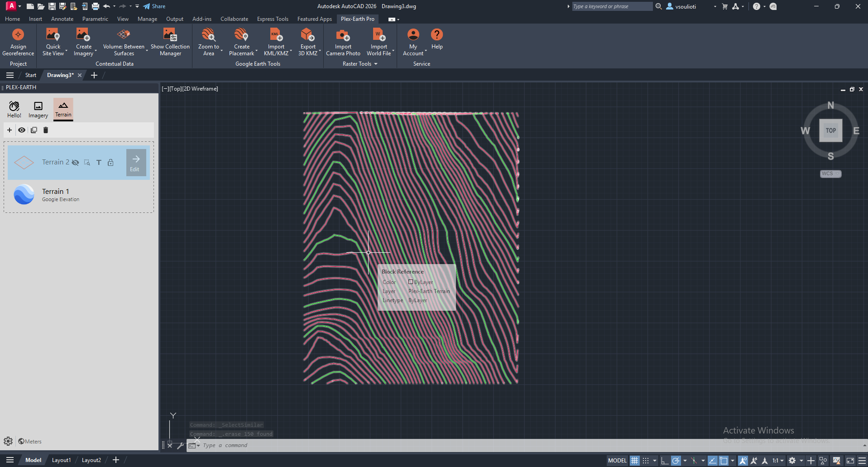Click the Isolate Objects icon in status bar
Screen dimensions: 868x467
[x=823, y=460]
